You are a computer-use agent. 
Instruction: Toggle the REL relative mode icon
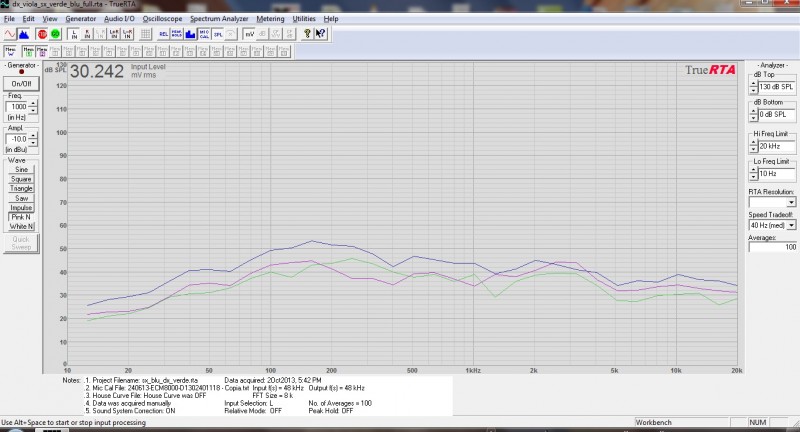click(164, 34)
